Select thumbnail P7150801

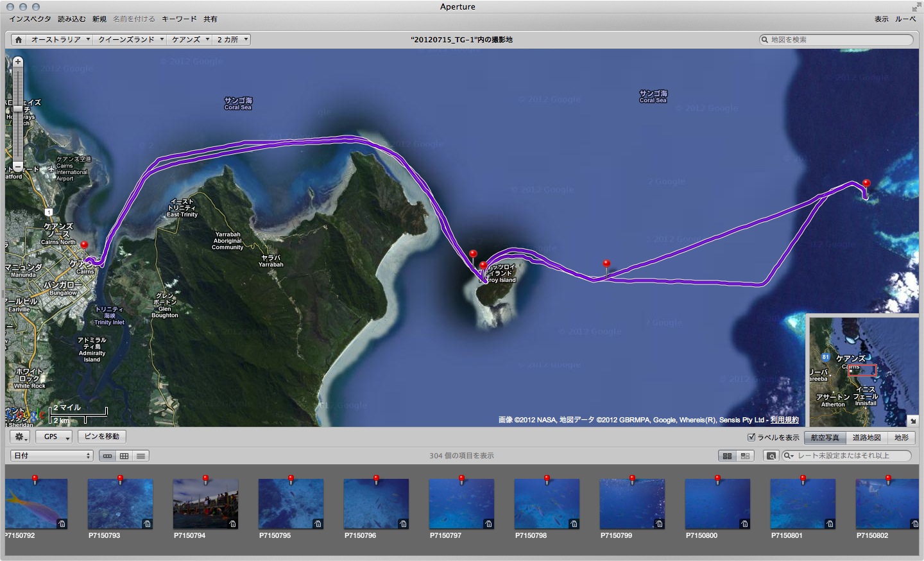pyautogui.click(x=803, y=504)
